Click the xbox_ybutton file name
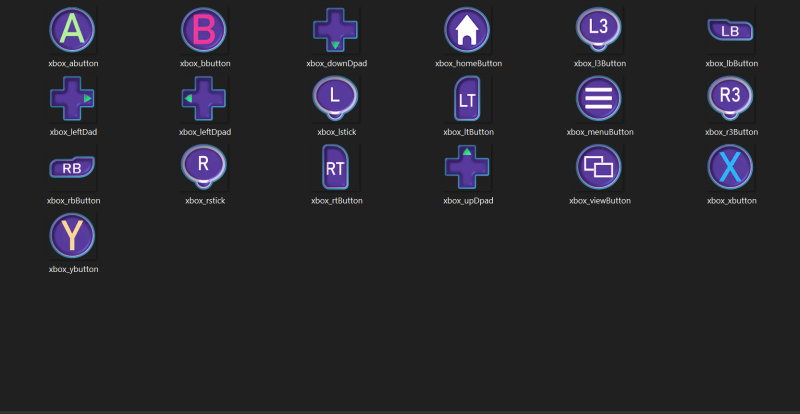800x414 pixels. tap(73, 270)
